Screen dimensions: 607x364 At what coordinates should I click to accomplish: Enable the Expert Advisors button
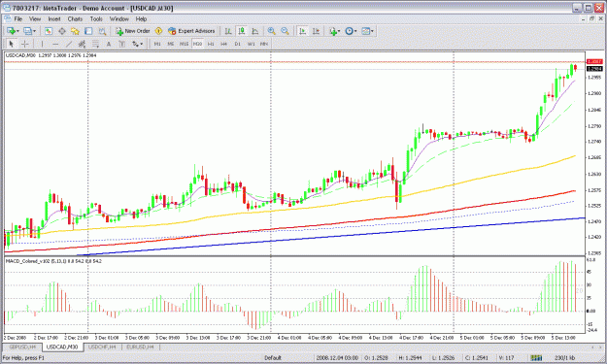click(191, 31)
